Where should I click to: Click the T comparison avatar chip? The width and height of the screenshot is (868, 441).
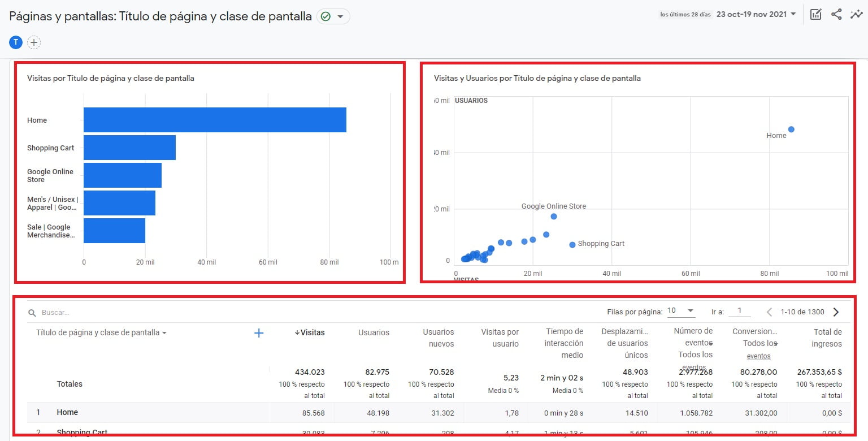click(x=15, y=42)
